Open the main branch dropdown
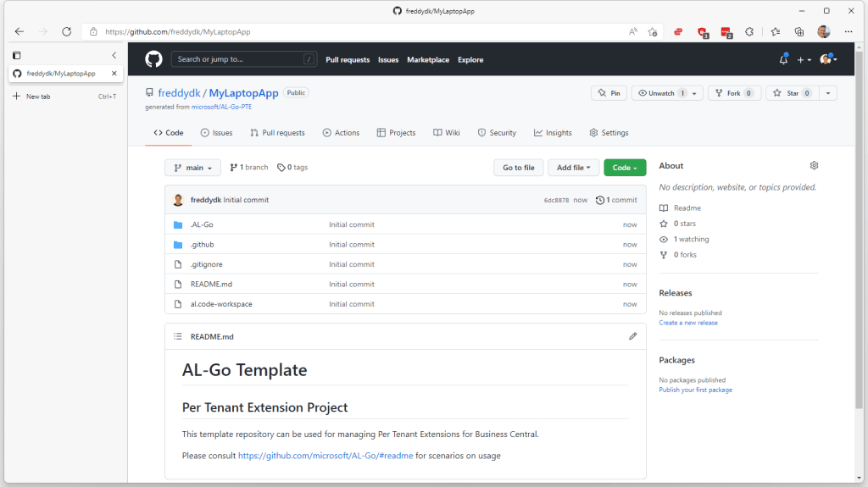Screen dimensions: 868x487 [192, 168]
